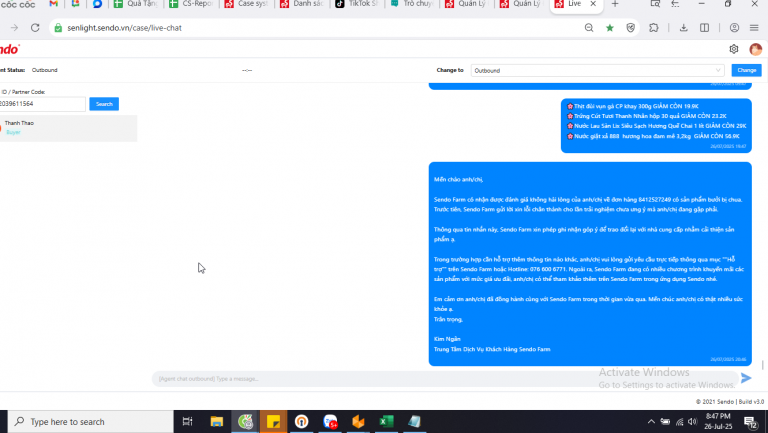Open Task View on the taskbar
The height and width of the screenshot is (433, 768).
coord(188,422)
